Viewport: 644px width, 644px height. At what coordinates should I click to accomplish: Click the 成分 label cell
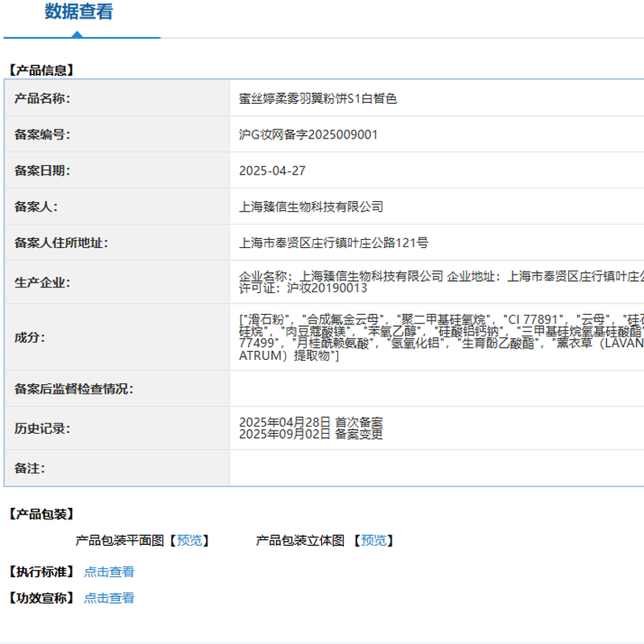[30, 337]
